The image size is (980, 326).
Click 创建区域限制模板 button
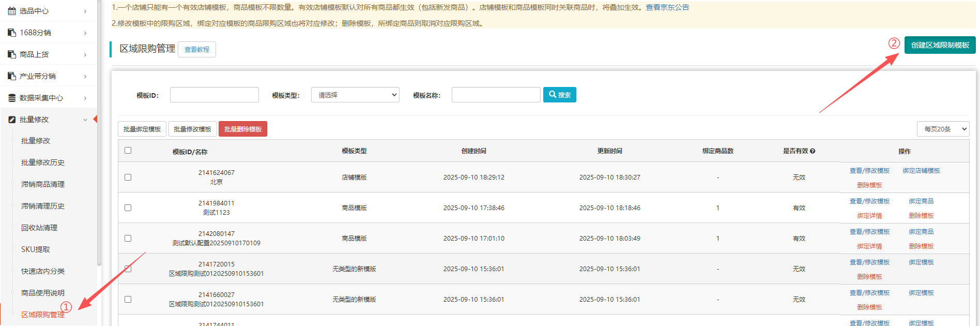point(940,45)
